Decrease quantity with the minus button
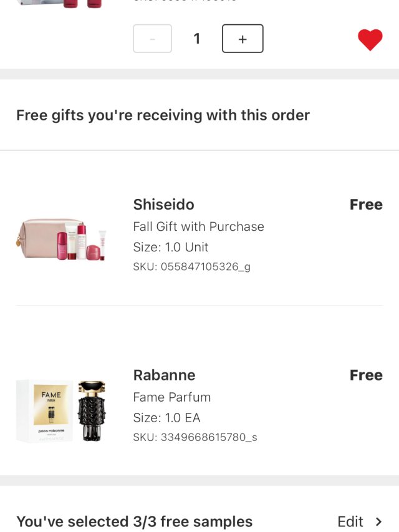Screen dimensions: 399x532 point(152,39)
